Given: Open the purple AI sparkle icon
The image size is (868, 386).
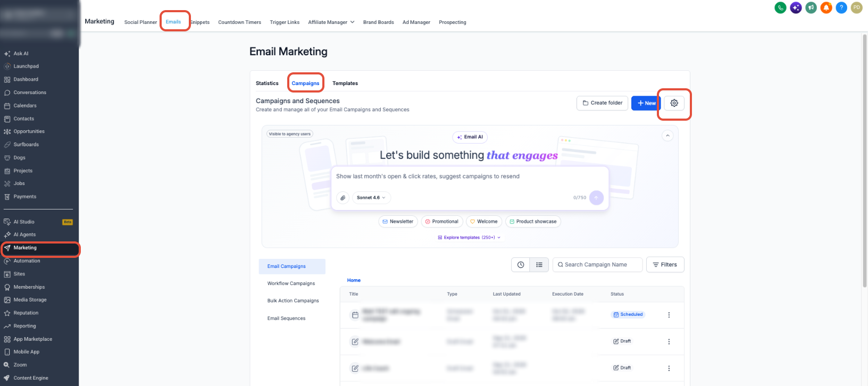Looking at the screenshot, I should (796, 7).
